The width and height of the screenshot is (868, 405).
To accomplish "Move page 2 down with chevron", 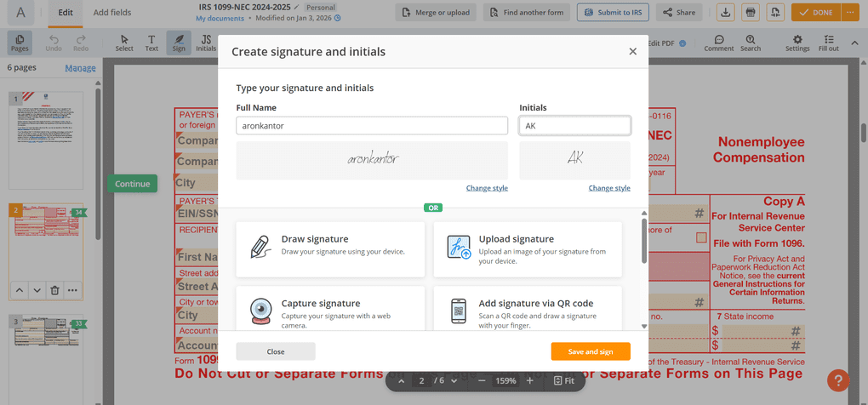I will (x=37, y=290).
